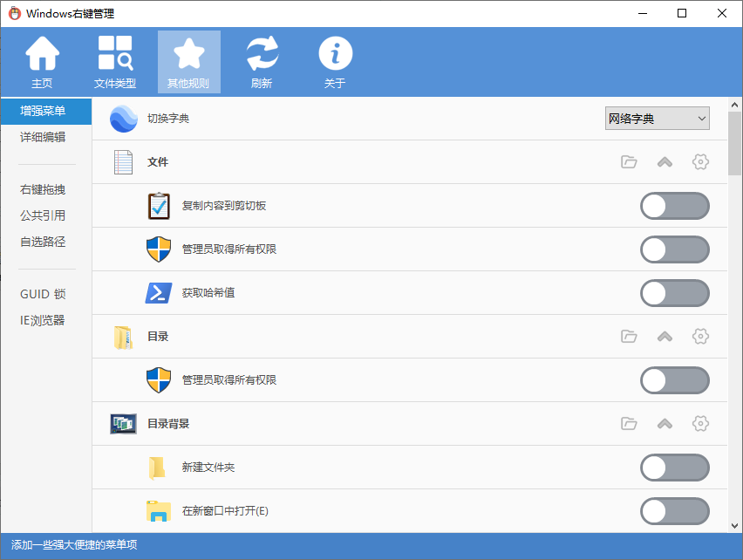Image resolution: width=743 pixels, height=560 pixels.
Task: Switch to the 其他规则 tab
Action: coord(188,62)
